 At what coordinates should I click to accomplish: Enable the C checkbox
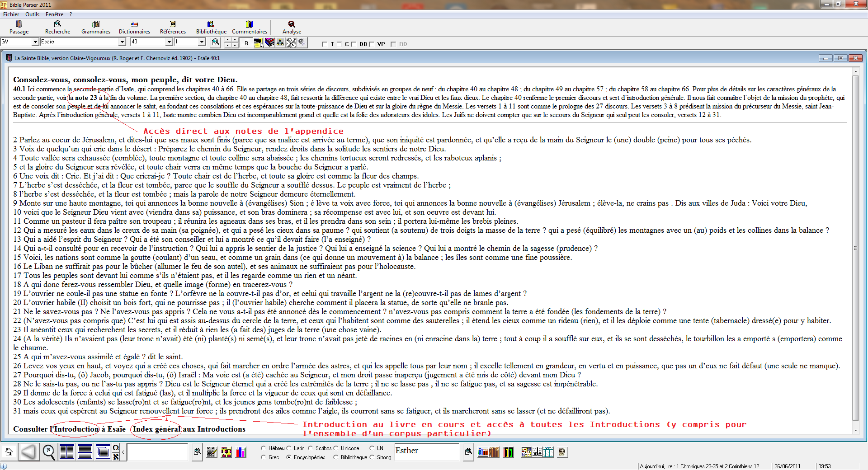click(339, 44)
